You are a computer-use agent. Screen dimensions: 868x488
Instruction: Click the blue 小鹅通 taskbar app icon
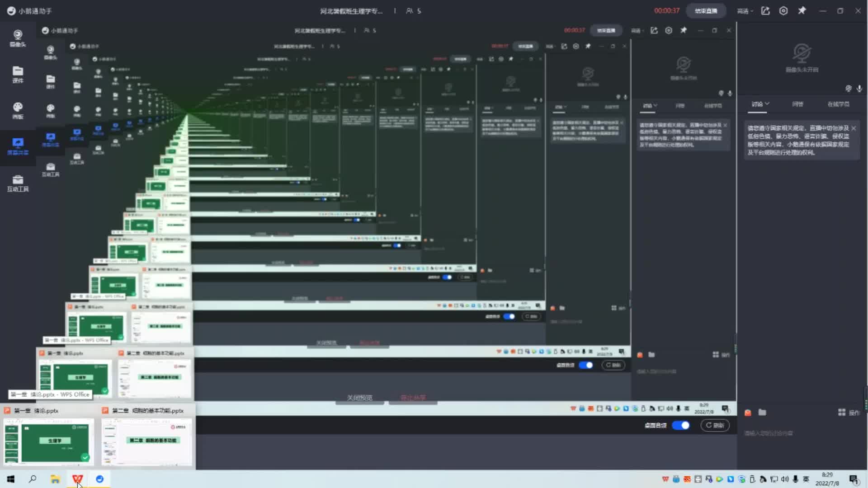point(99,479)
